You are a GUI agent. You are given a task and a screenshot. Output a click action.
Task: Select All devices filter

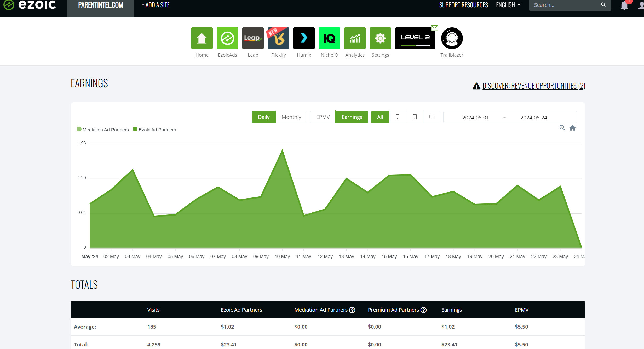[380, 117]
